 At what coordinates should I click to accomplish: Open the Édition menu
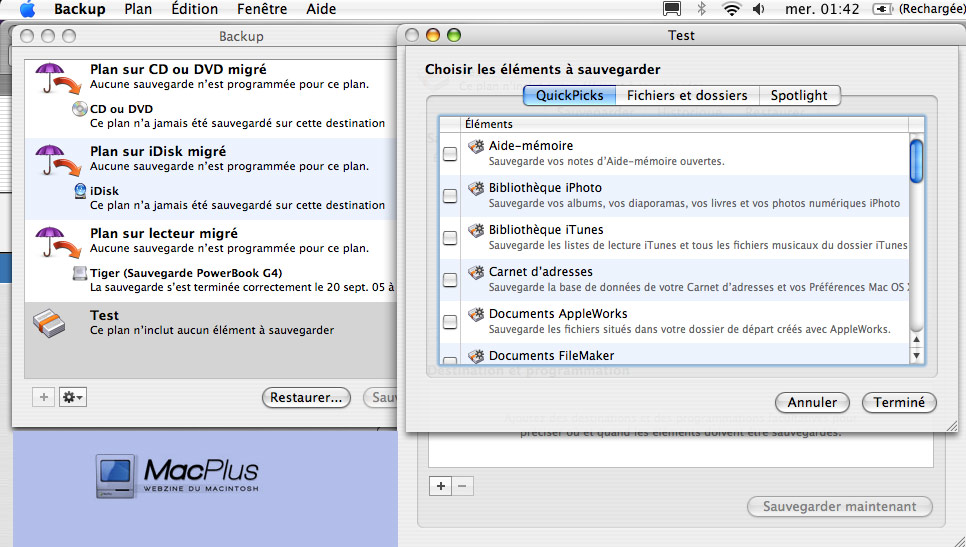point(195,9)
